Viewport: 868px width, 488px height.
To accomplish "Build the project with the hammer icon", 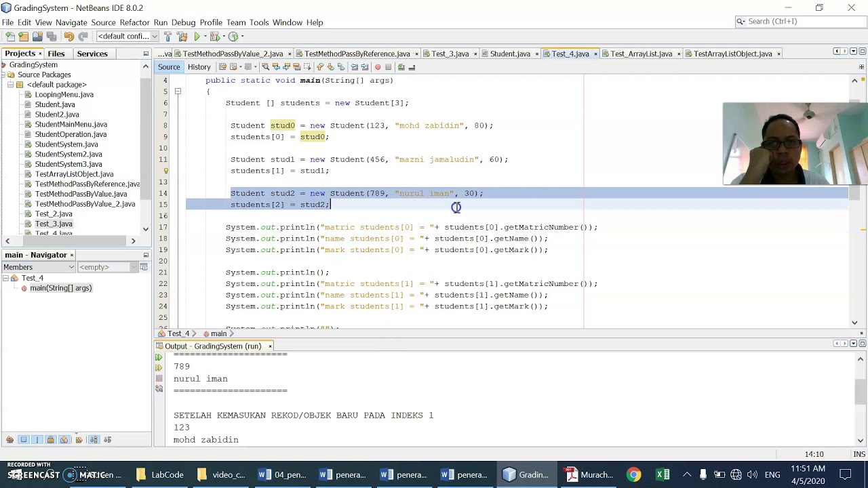I will point(169,37).
